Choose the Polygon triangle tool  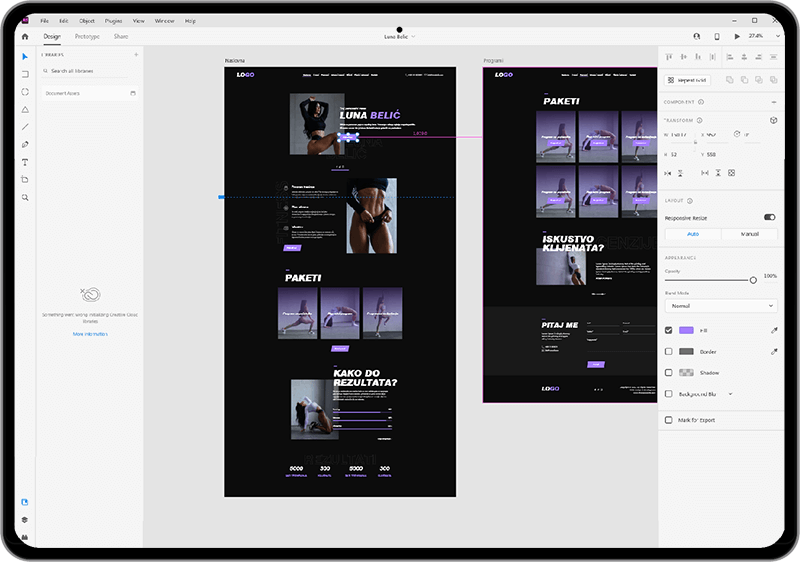tap(25, 110)
